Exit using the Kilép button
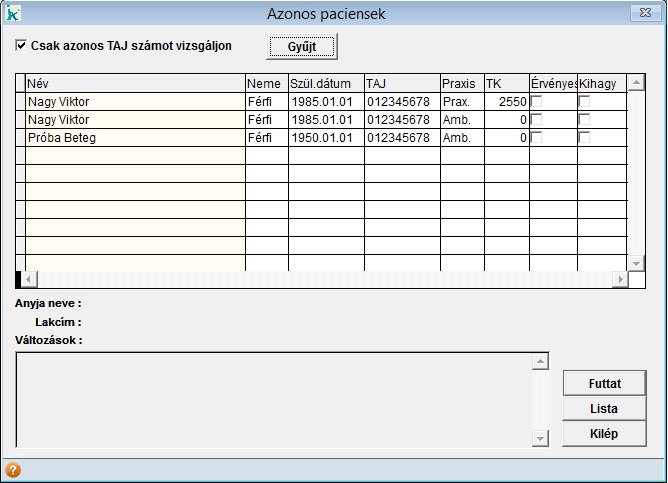This screenshot has height=483, width=668. coord(604,434)
